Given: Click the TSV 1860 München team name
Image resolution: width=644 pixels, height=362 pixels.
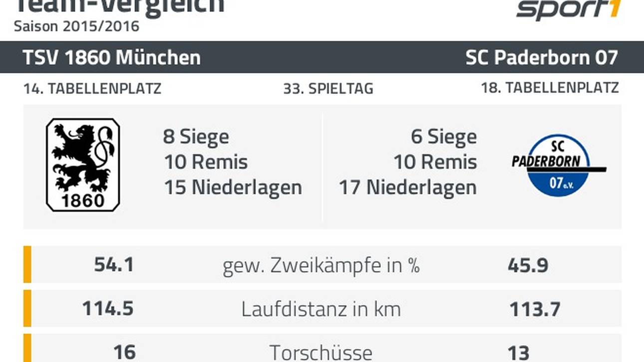Looking at the screenshot, I should click(x=111, y=57).
